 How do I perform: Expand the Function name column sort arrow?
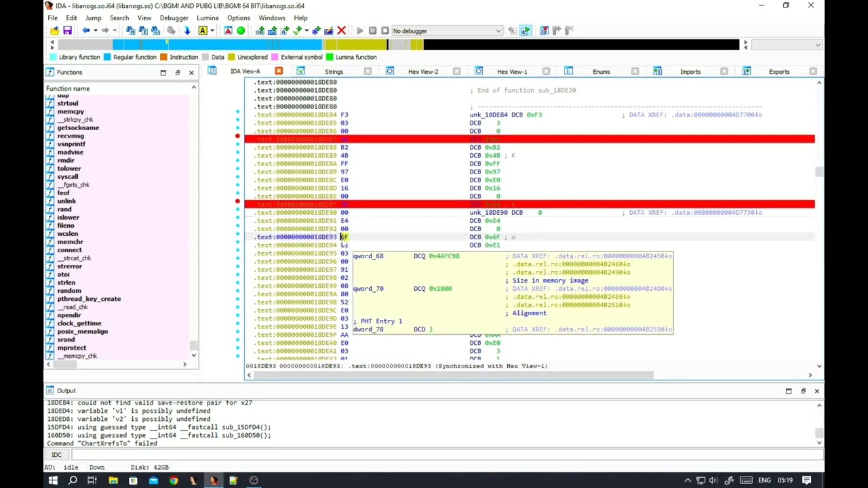193,88
